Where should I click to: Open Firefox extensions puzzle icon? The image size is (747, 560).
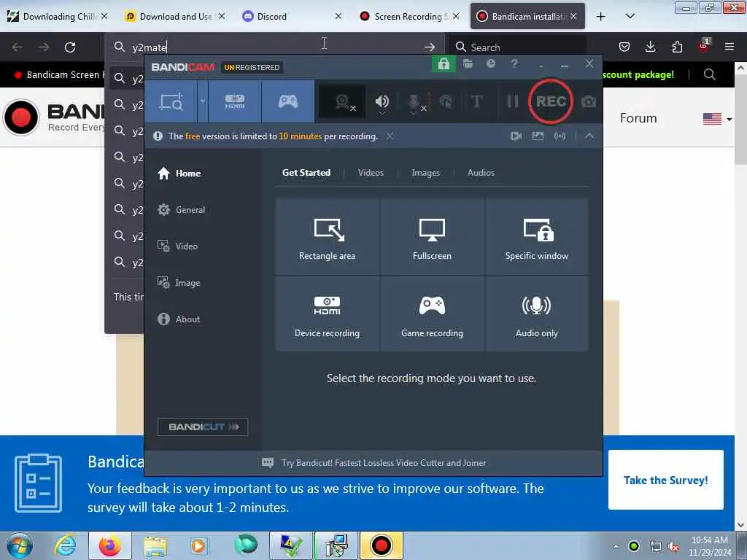pos(677,47)
